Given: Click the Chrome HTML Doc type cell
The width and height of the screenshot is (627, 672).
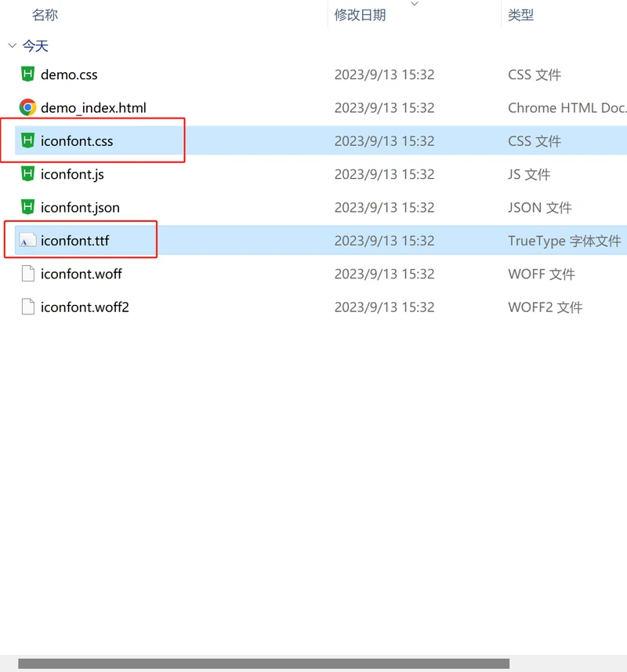Looking at the screenshot, I should tap(567, 107).
